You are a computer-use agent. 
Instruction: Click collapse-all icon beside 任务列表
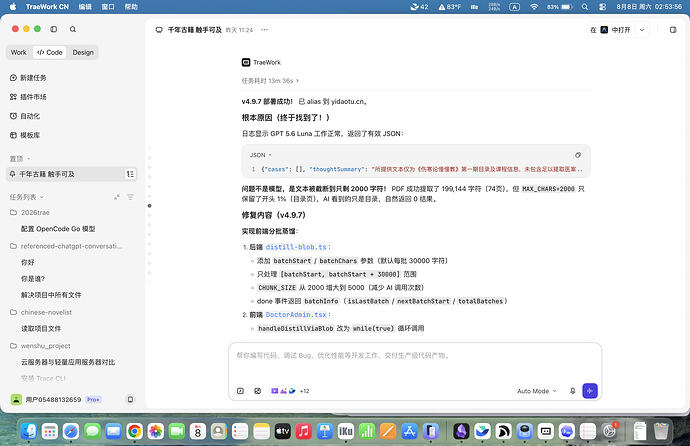117,197
